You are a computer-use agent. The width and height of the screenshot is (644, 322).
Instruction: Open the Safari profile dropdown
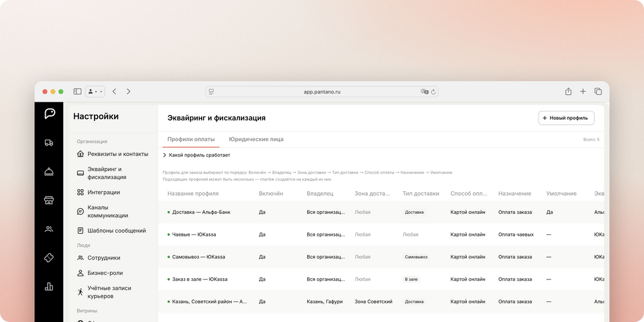95,91
